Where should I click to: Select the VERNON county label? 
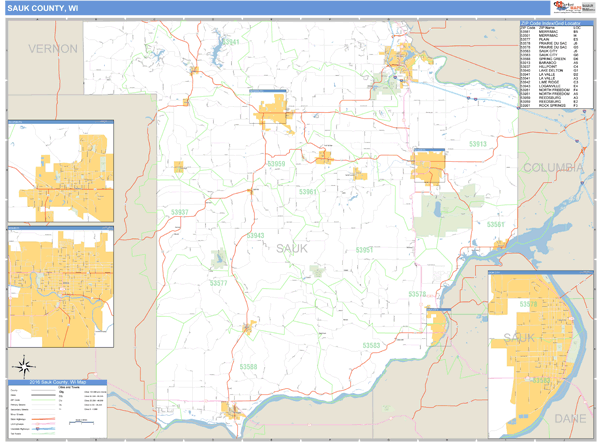53,49
